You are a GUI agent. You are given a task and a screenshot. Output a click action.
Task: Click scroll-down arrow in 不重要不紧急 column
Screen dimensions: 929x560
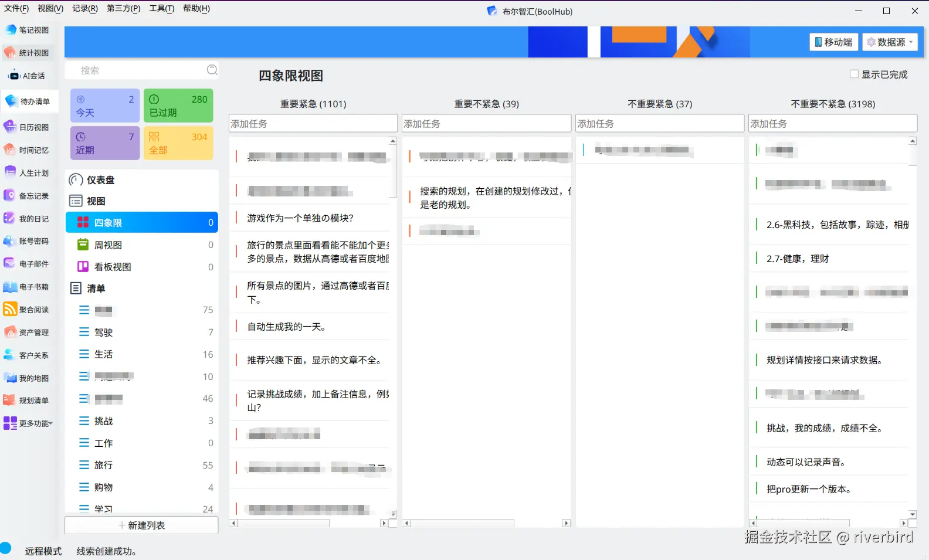[x=913, y=514]
